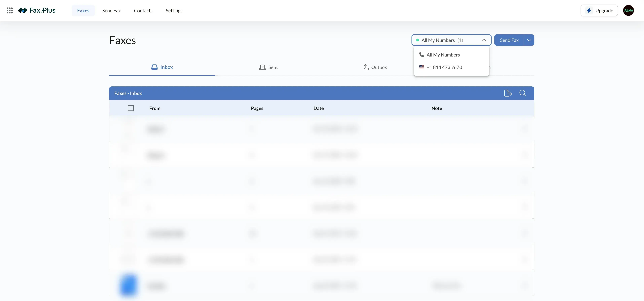Click the US flag number icon
Viewport: 644px width, 301px height.
click(x=421, y=67)
